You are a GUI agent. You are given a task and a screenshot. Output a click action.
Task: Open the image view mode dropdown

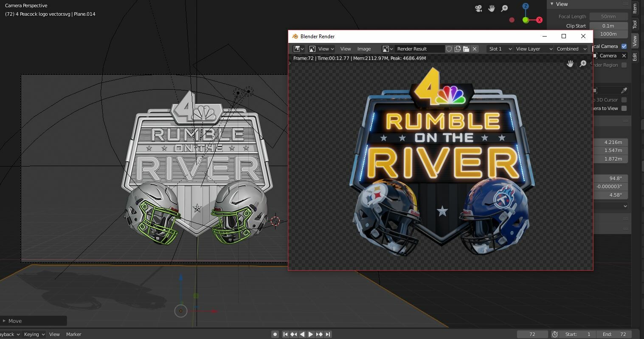pyautogui.click(x=321, y=49)
